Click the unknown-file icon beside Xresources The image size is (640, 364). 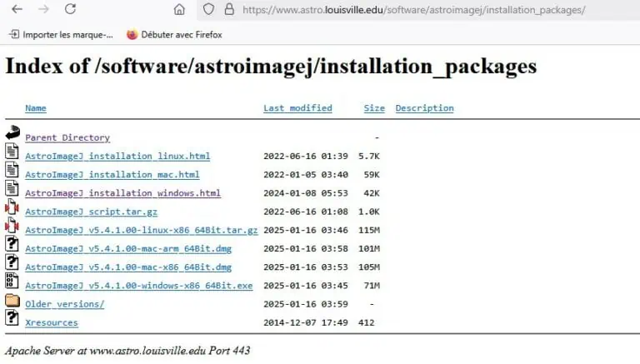[12, 317]
